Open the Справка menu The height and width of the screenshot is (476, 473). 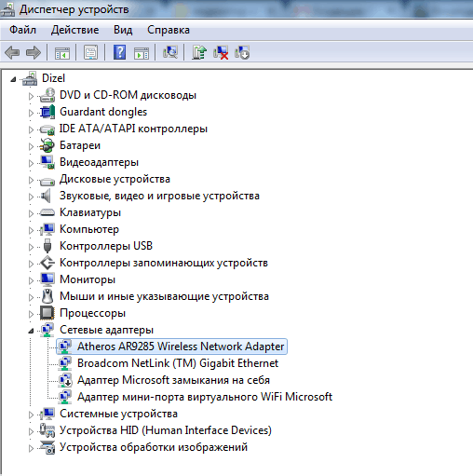tap(169, 30)
